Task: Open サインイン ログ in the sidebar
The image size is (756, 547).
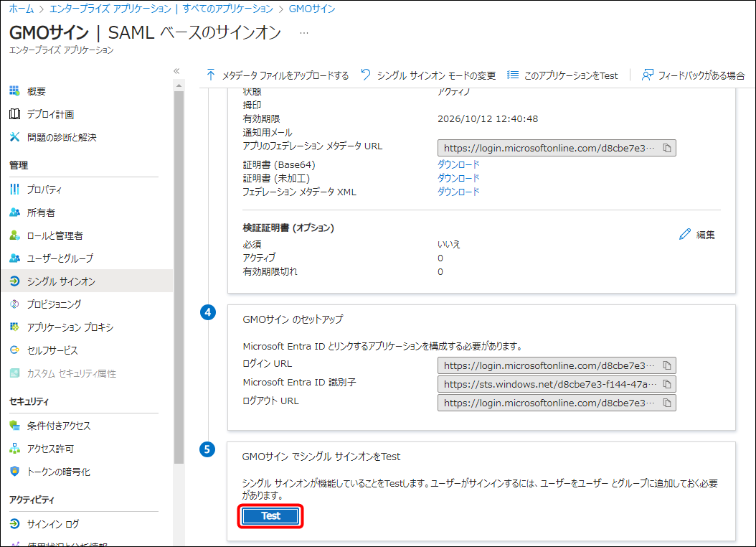Action: click(x=53, y=524)
